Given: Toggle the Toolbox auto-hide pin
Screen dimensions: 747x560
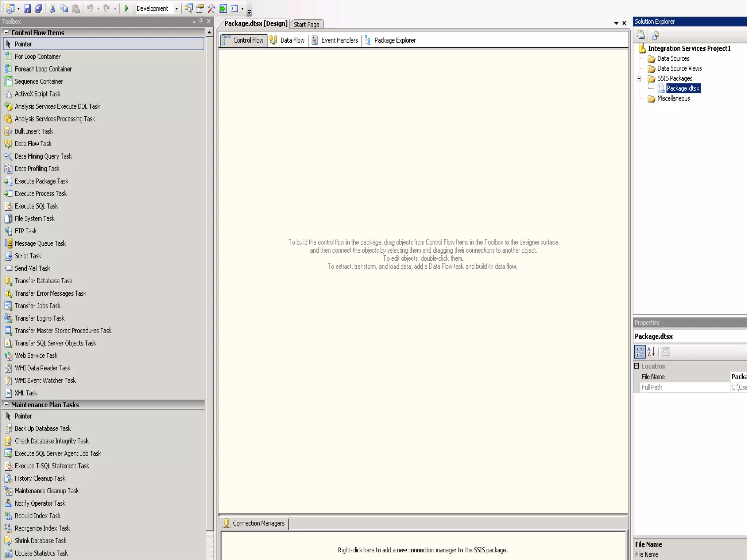Looking at the screenshot, I should tap(201, 22).
